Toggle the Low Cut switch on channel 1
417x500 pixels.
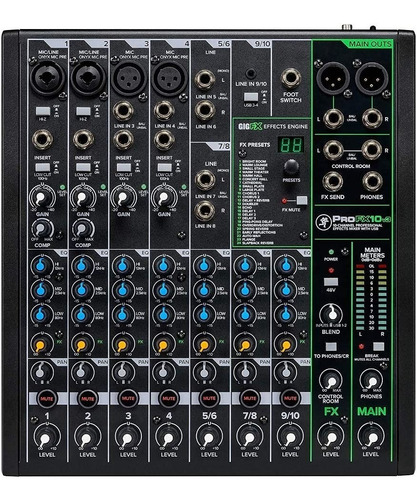coord(43,167)
